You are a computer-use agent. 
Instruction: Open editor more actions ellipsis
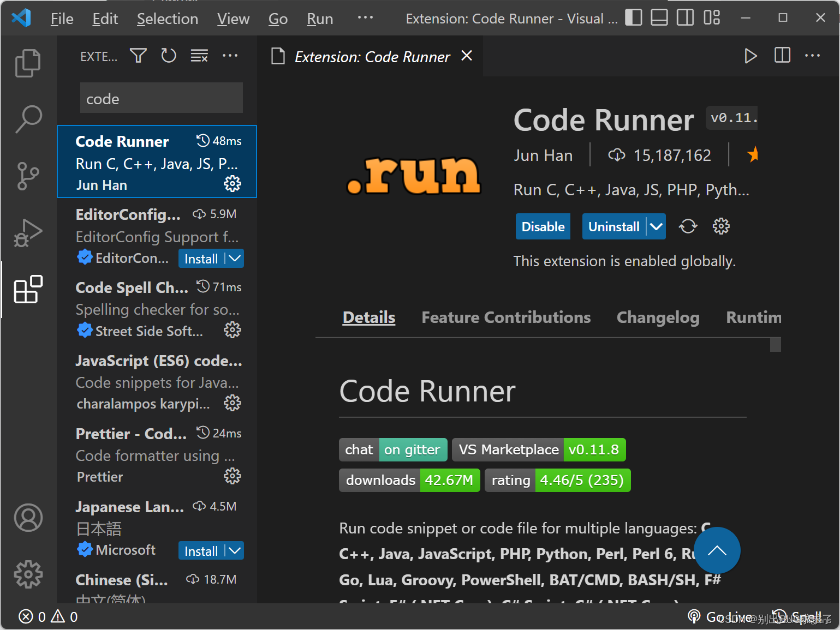(x=812, y=56)
